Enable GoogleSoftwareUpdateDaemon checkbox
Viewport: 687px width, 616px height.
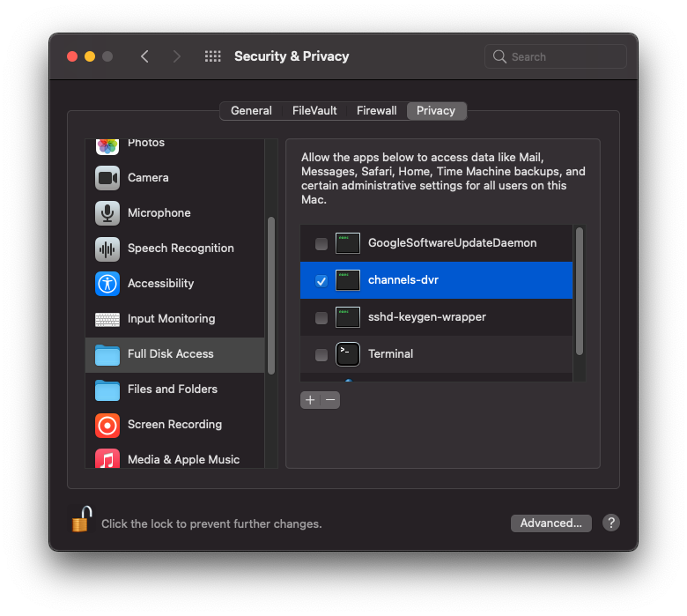[321, 244]
